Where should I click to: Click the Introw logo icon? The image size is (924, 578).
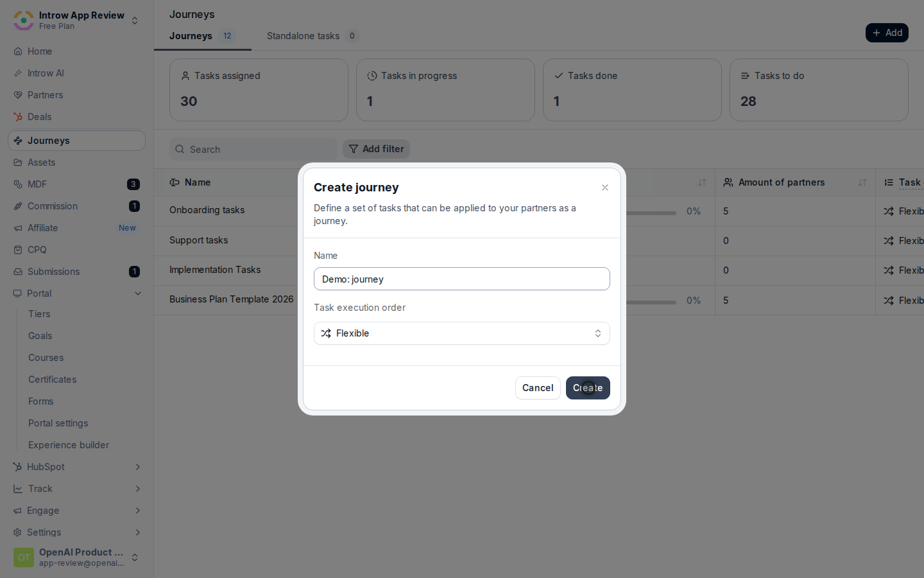click(x=24, y=21)
